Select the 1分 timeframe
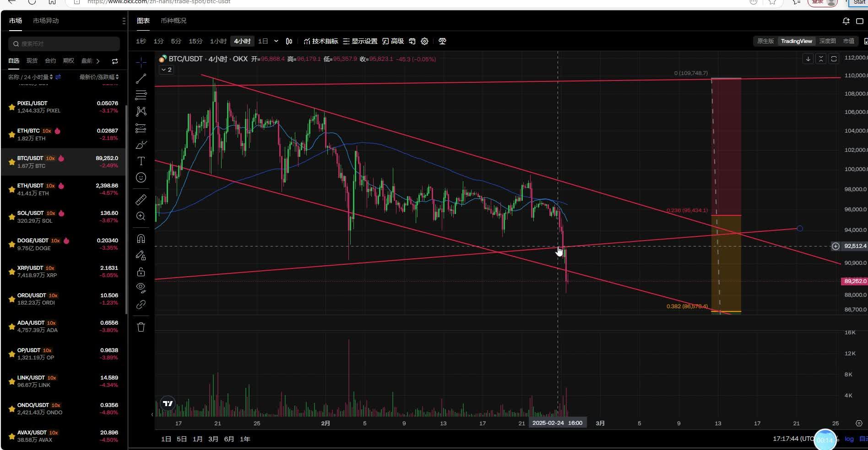868x450 pixels. click(x=158, y=41)
